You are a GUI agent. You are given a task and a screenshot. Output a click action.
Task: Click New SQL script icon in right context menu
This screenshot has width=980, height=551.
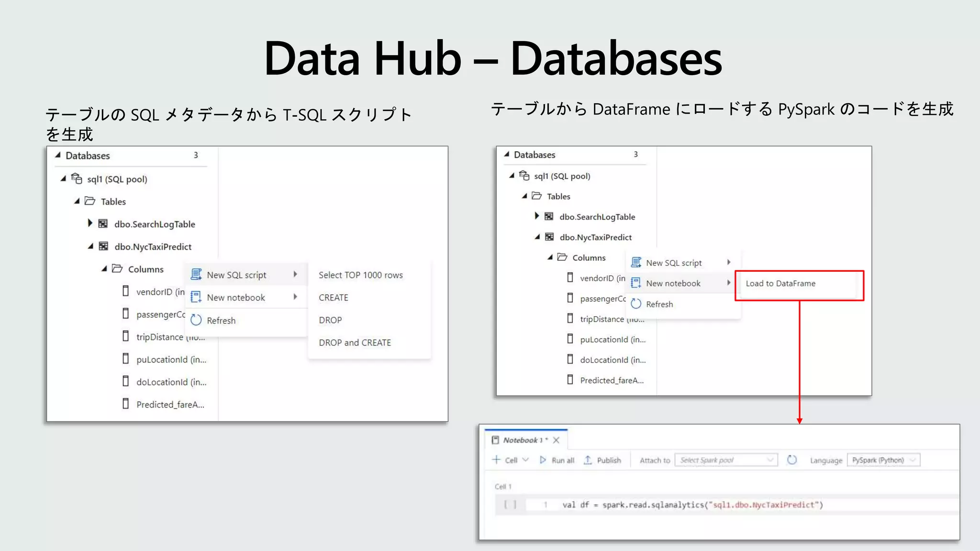(636, 262)
